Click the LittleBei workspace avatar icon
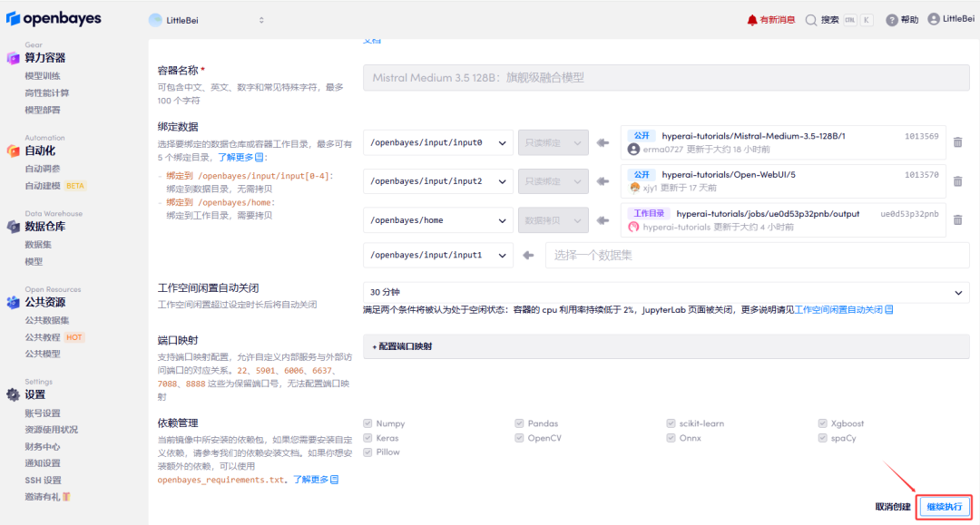This screenshot has width=980, height=525. [x=156, y=20]
